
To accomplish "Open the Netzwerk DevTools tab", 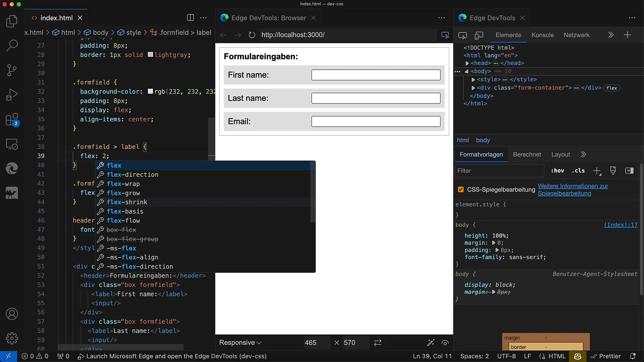I will [576, 35].
